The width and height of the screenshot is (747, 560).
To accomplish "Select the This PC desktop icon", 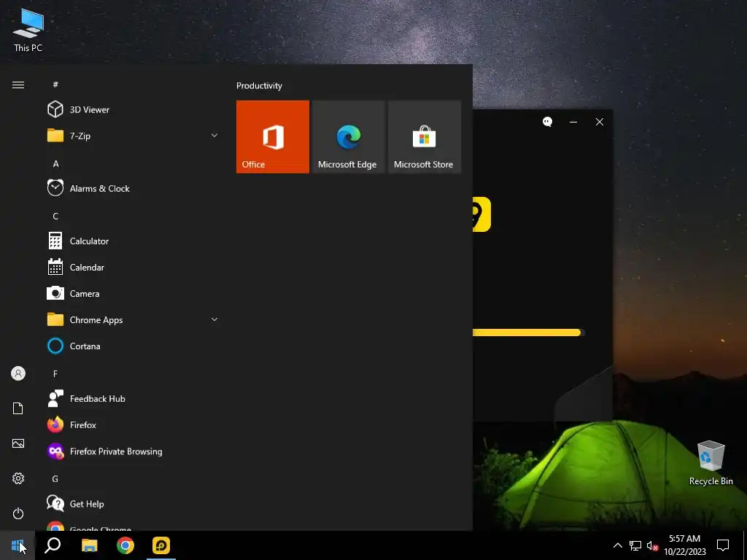I will click(28, 29).
